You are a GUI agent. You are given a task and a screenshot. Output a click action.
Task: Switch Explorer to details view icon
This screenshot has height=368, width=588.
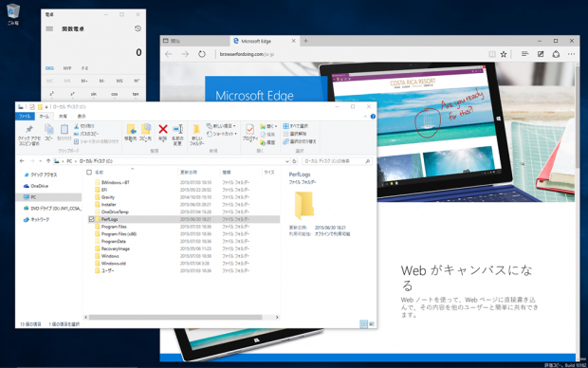point(363,323)
